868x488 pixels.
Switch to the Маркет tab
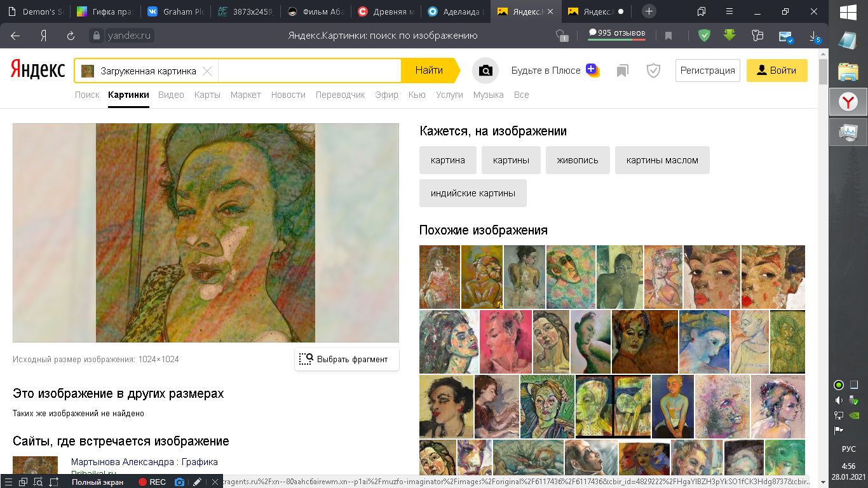coord(246,95)
